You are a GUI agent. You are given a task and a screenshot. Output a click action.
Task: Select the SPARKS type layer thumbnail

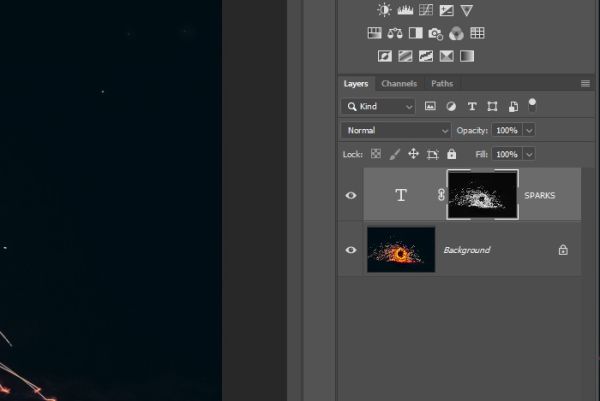click(401, 195)
